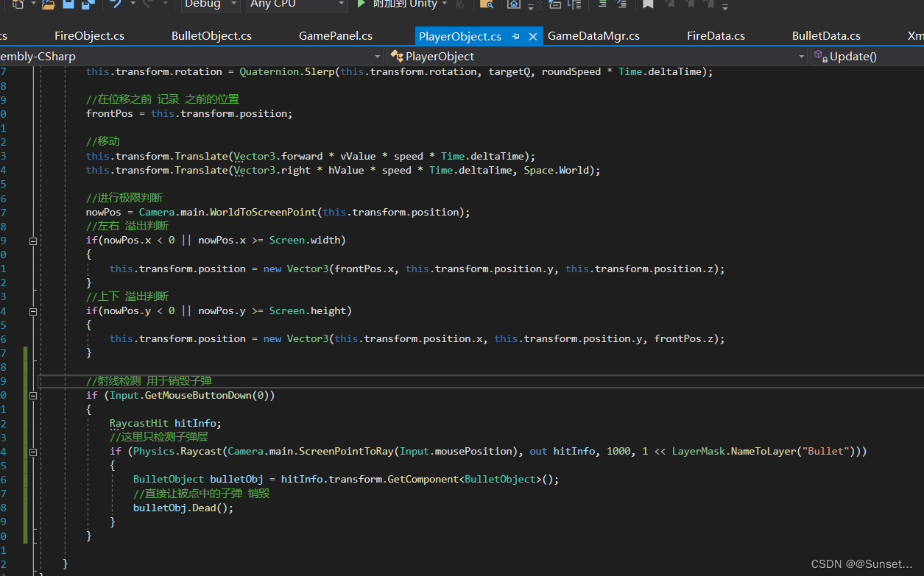Open the PlayerObject class navigation dropdown
924x576 pixels.
(x=597, y=56)
